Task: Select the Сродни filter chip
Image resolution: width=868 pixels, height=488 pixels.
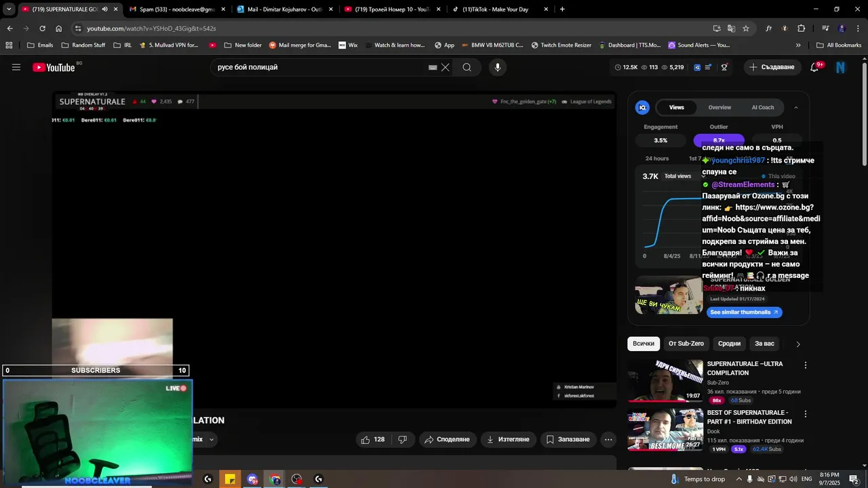Action: coord(729,344)
